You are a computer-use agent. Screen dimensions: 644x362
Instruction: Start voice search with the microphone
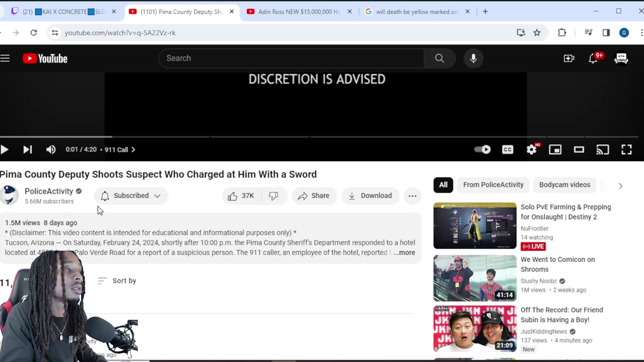point(473,58)
